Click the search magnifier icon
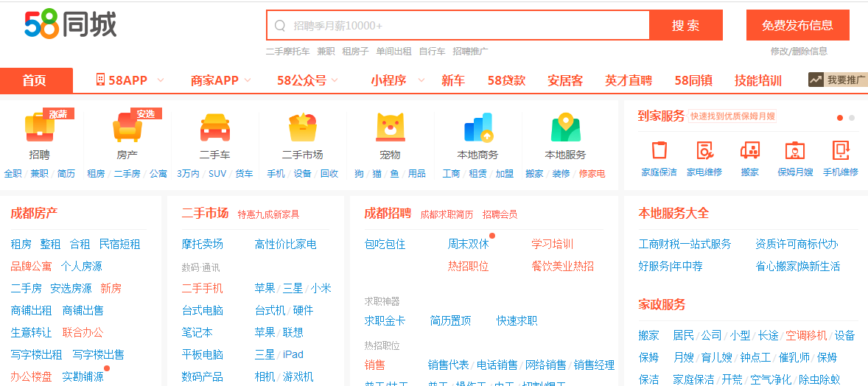 tap(280, 26)
